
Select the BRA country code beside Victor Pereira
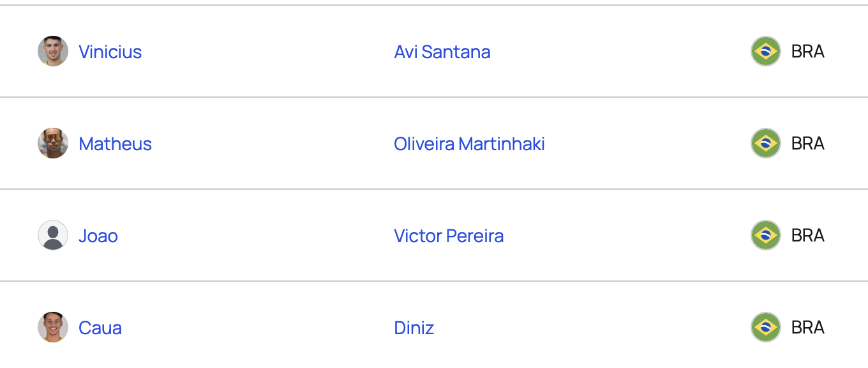coord(808,235)
